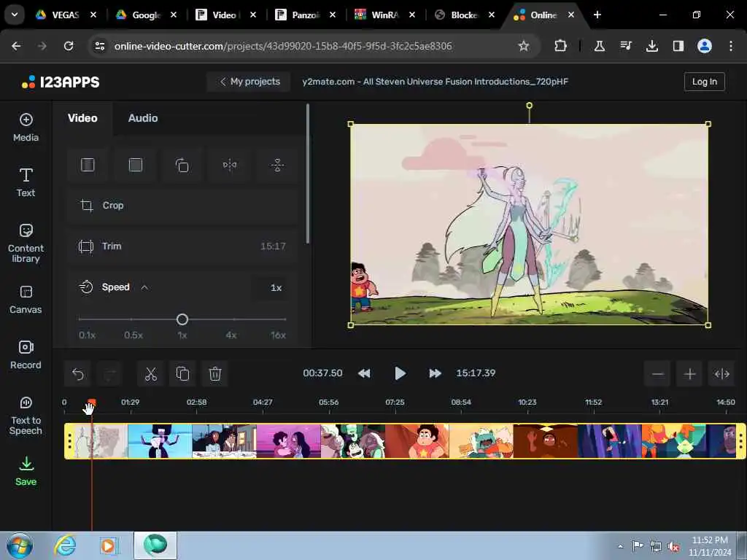
Task: Switch to the WinRAR browser tab
Action: [384, 15]
